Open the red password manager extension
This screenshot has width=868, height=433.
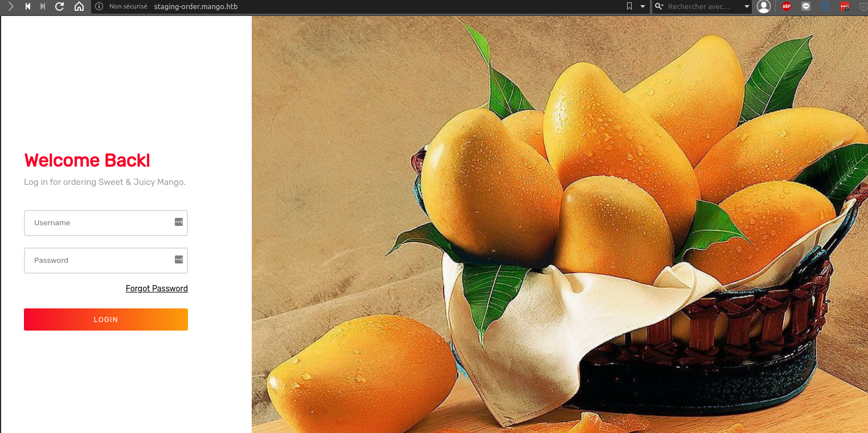click(x=845, y=7)
